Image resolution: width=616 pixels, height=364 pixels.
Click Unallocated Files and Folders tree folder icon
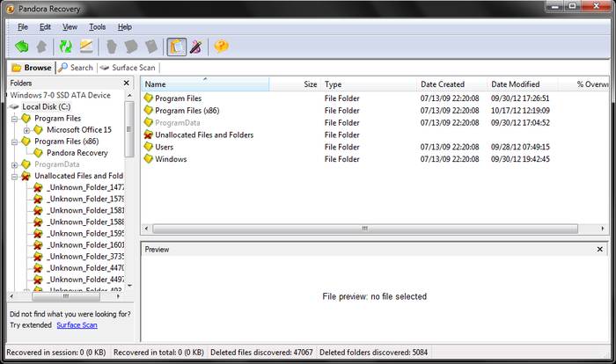pyautogui.click(x=26, y=176)
